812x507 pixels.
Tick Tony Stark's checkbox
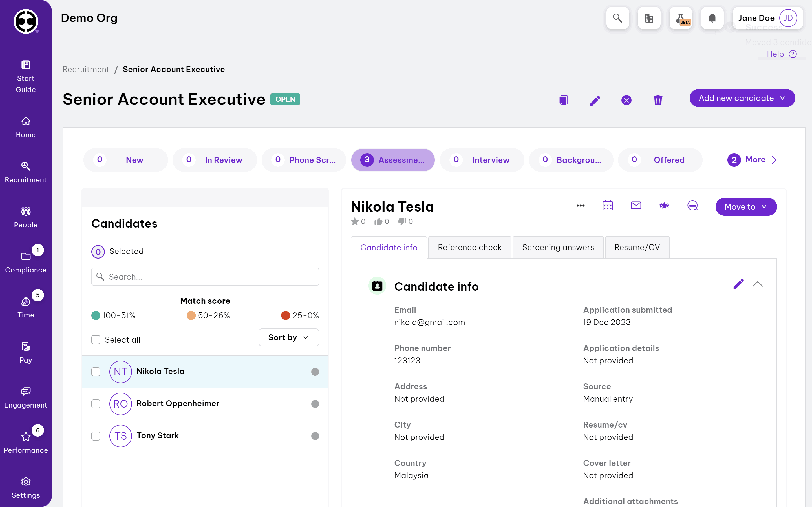[96, 436]
